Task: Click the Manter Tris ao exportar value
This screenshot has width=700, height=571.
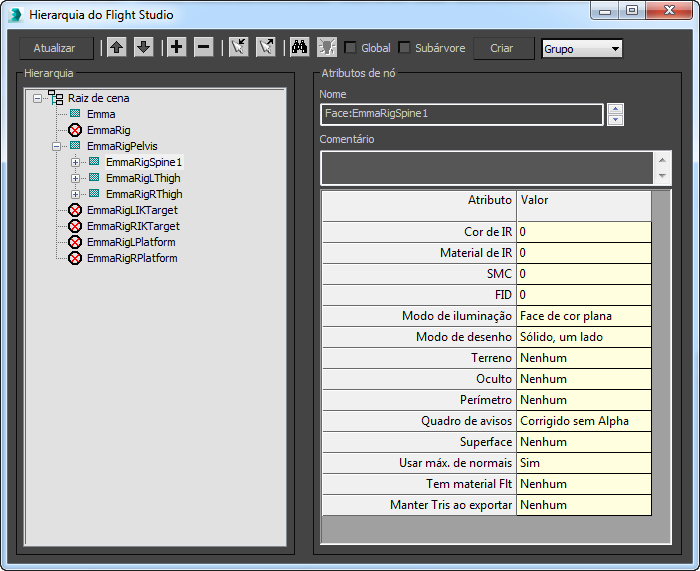Action: point(584,505)
